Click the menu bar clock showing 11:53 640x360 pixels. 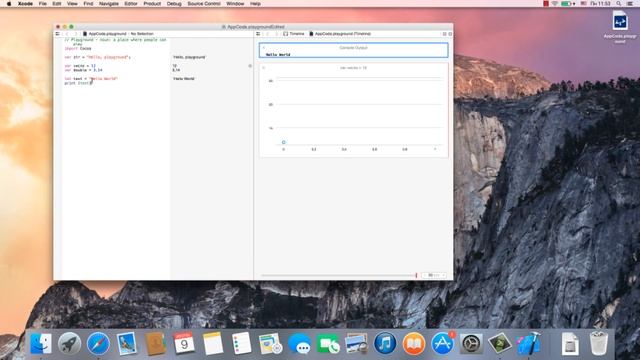(x=600, y=4)
